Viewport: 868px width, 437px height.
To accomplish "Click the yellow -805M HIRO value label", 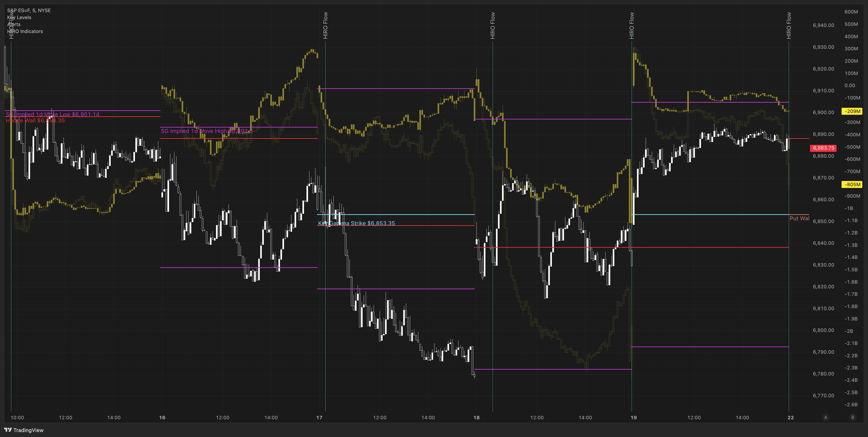I will pyautogui.click(x=851, y=184).
